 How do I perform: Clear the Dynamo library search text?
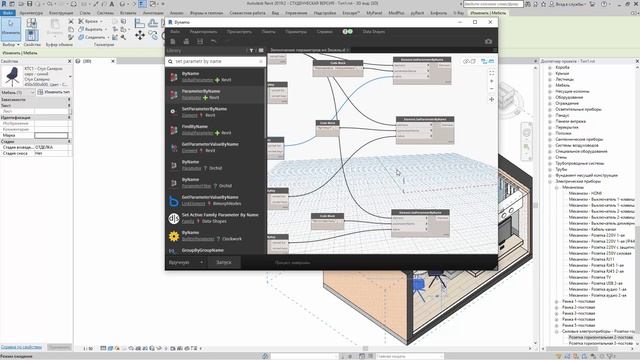pos(261,61)
